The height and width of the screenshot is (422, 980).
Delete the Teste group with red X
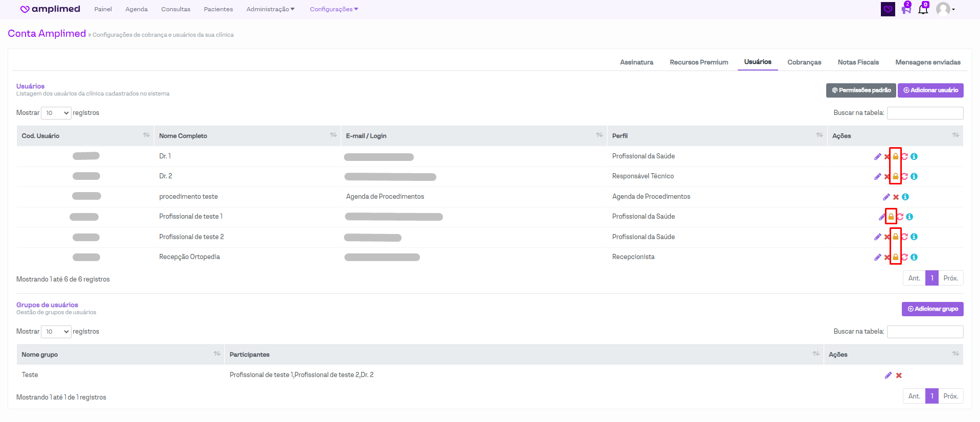click(x=899, y=376)
